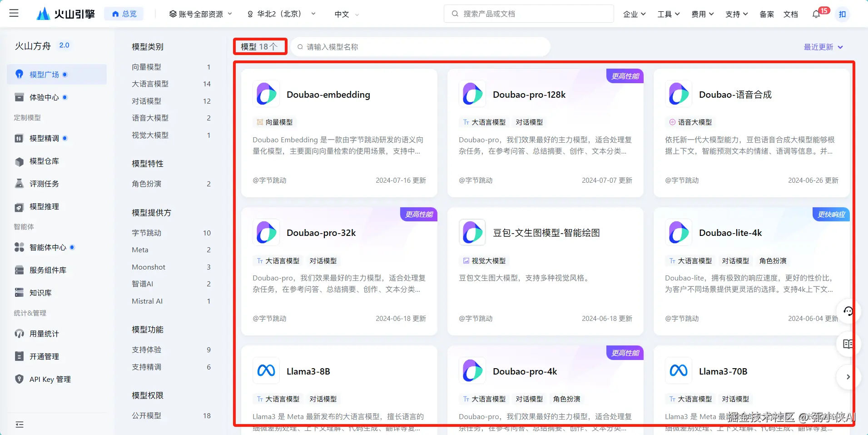Open the 华北2（北京） region selector
Image resolution: width=868 pixels, height=435 pixels.
[282, 14]
